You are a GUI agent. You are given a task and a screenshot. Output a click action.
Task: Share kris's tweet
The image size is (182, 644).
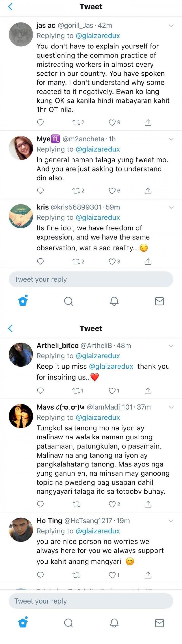[x=148, y=262]
